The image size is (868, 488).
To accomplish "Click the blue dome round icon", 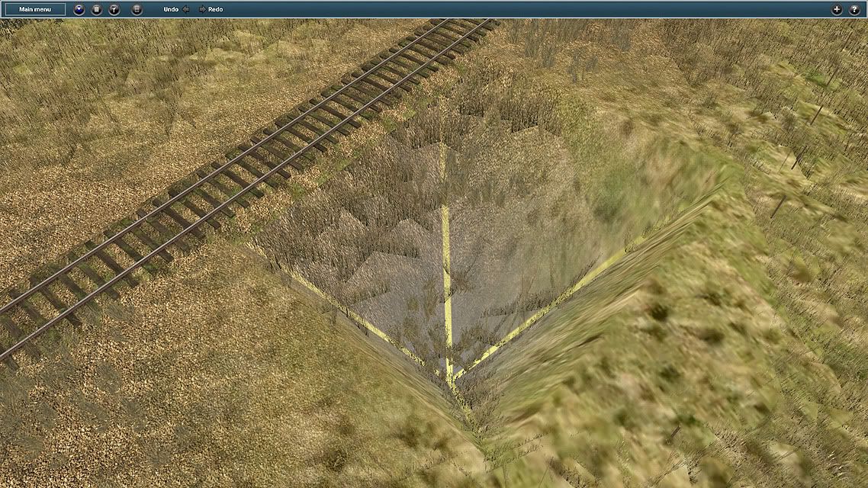I will 79,9.
